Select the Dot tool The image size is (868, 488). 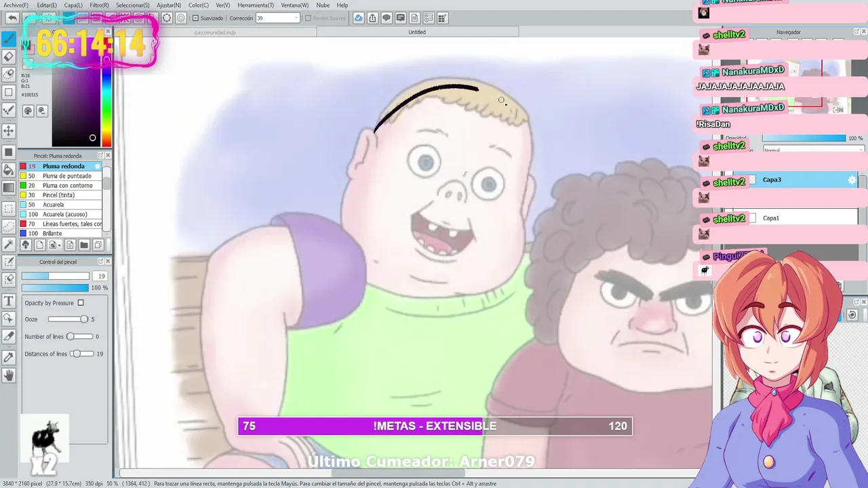[9, 110]
